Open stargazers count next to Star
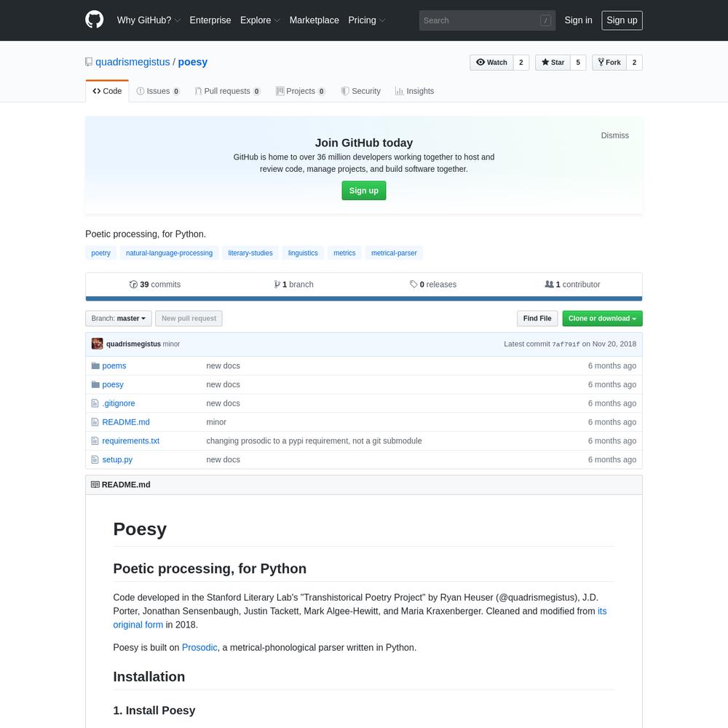The image size is (728, 728). click(x=578, y=62)
